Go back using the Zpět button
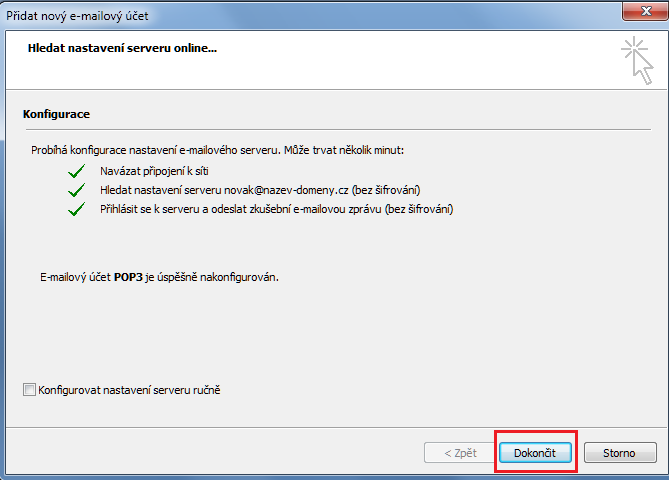Image resolution: width=669 pixels, height=480 pixels. [459, 453]
